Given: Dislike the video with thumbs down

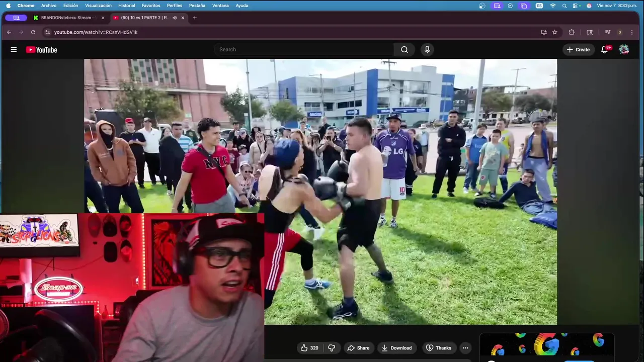Looking at the screenshot, I should [331, 348].
